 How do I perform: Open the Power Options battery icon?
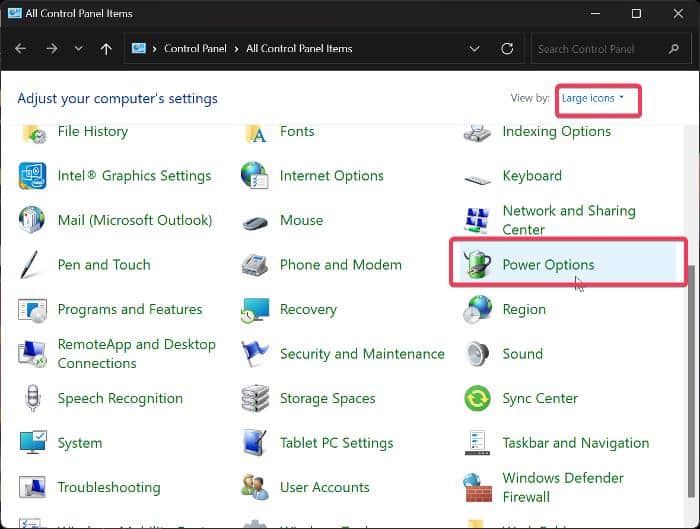[477, 264]
